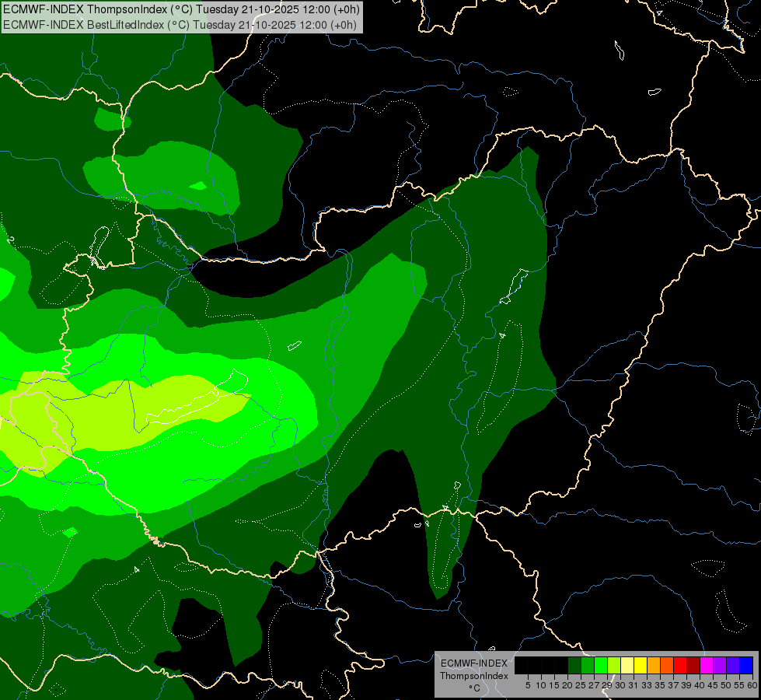Click the legend tick value 33
This screenshot has width=761, height=700.
click(x=647, y=685)
